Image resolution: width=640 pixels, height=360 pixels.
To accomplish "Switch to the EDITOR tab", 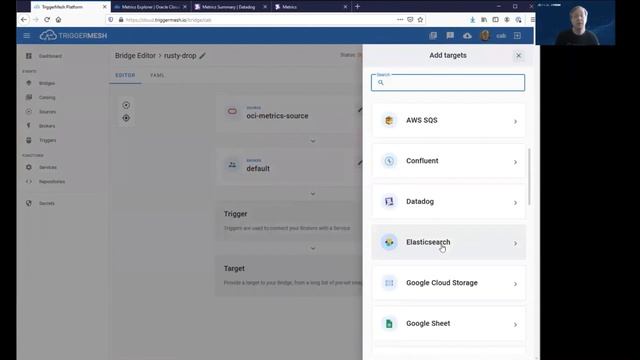I will click(125, 76).
